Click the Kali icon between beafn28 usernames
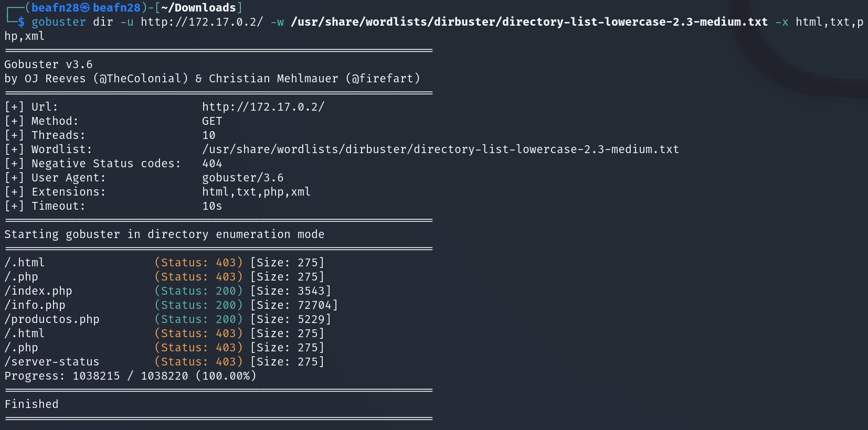 [x=85, y=8]
